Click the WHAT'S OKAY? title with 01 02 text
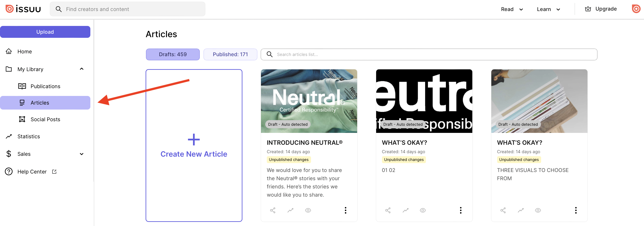 tap(404, 143)
